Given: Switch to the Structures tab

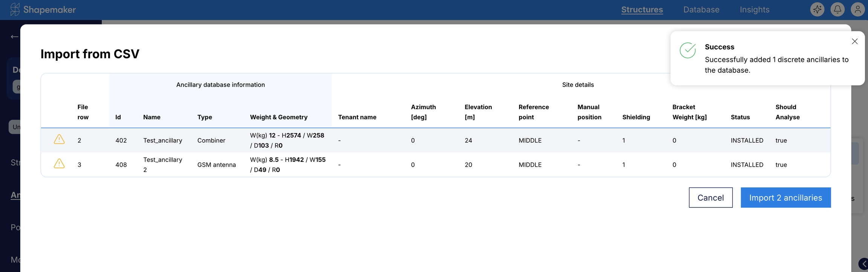Looking at the screenshot, I should pos(642,10).
